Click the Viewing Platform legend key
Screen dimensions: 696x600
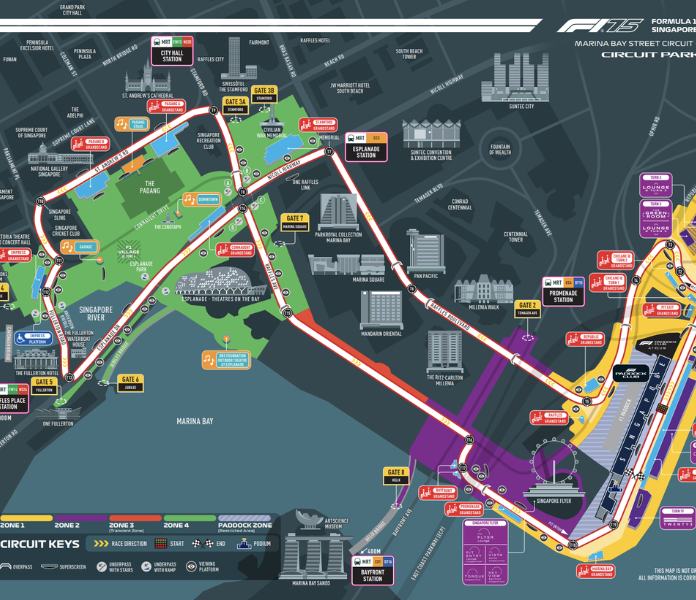202,567
